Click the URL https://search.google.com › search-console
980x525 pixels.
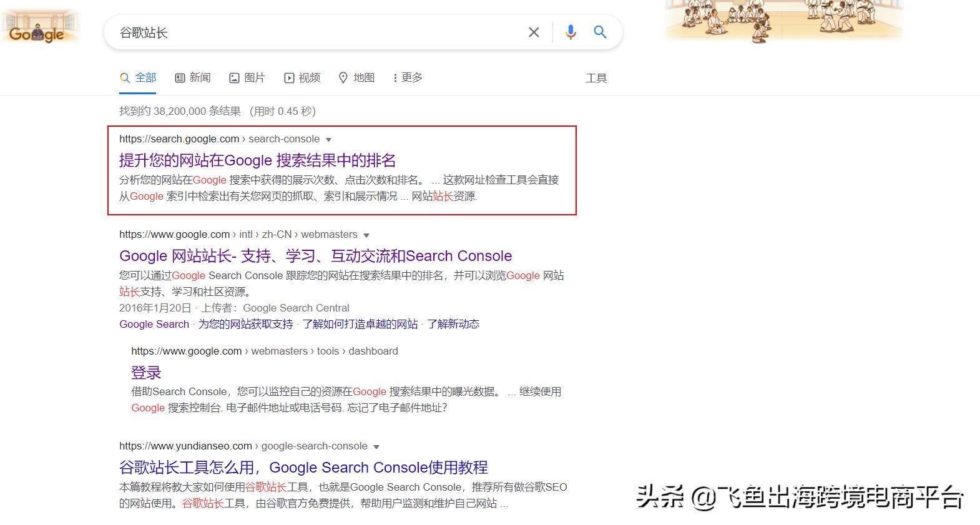click(219, 139)
